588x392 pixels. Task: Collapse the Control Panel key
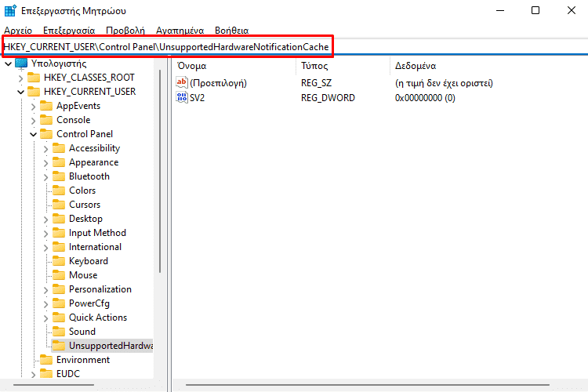[x=34, y=134]
